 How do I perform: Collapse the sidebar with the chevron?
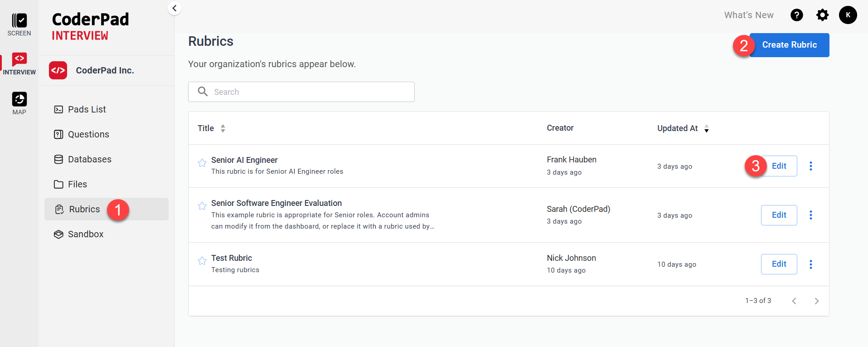click(x=175, y=8)
